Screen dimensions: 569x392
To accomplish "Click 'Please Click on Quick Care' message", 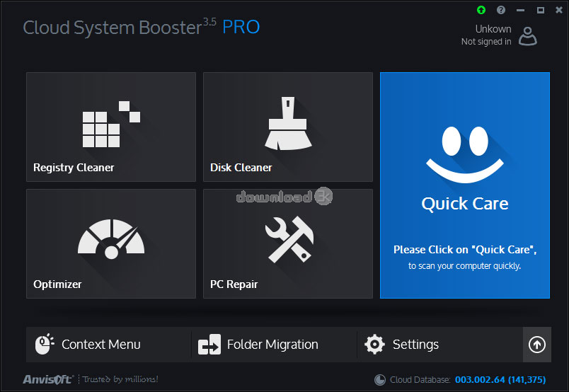I will click(465, 250).
